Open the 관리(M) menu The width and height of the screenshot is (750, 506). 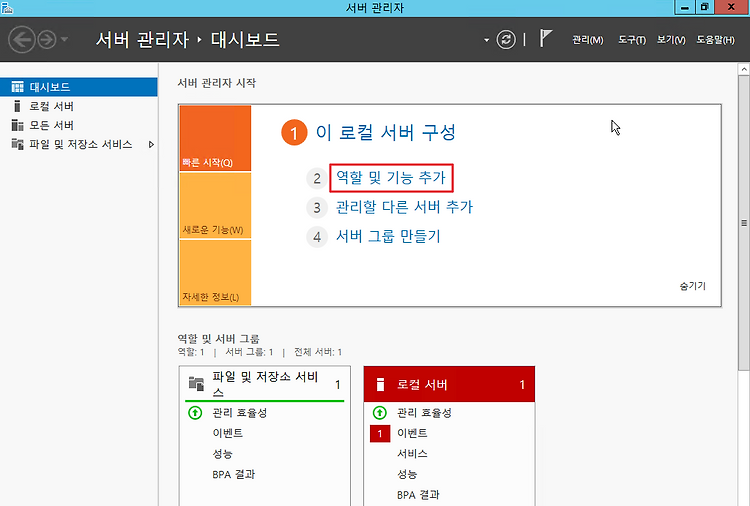pos(588,40)
